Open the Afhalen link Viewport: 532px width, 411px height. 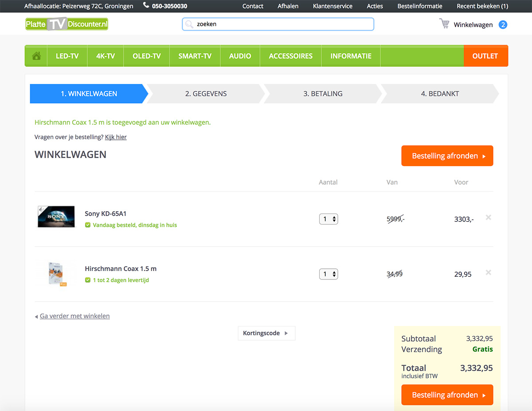(288, 6)
